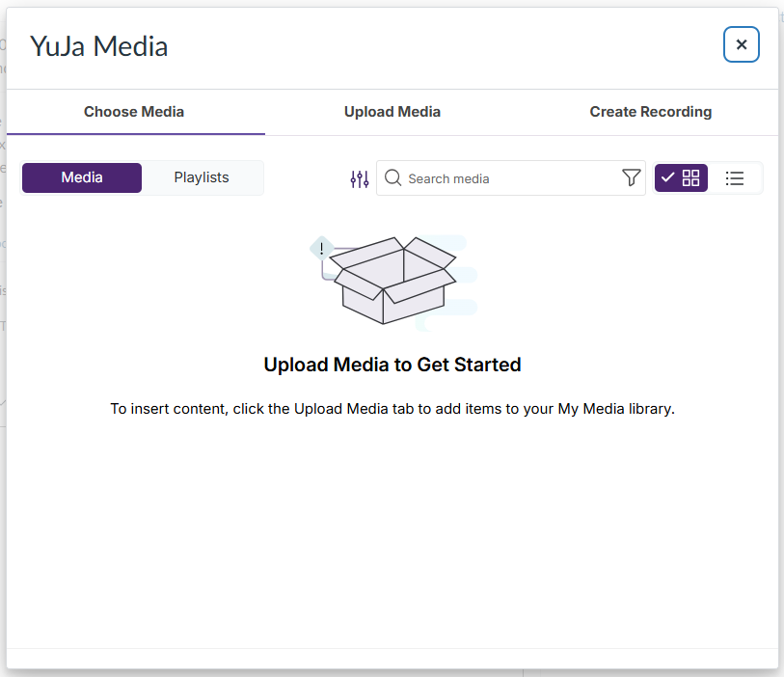
Task: Switch to the Choose Media tab
Action: click(x=136, y=112)
